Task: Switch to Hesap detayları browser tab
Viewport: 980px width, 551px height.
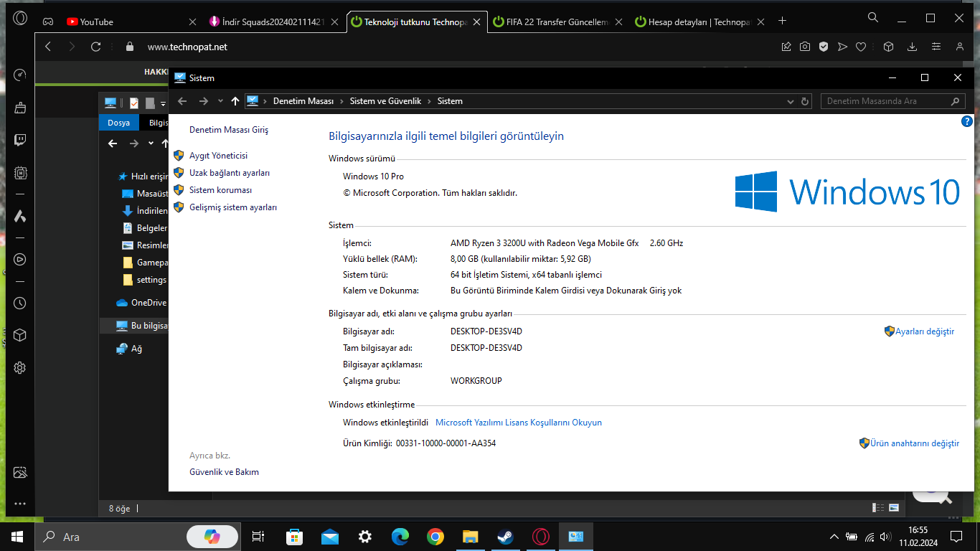Action: coord(699,22)
